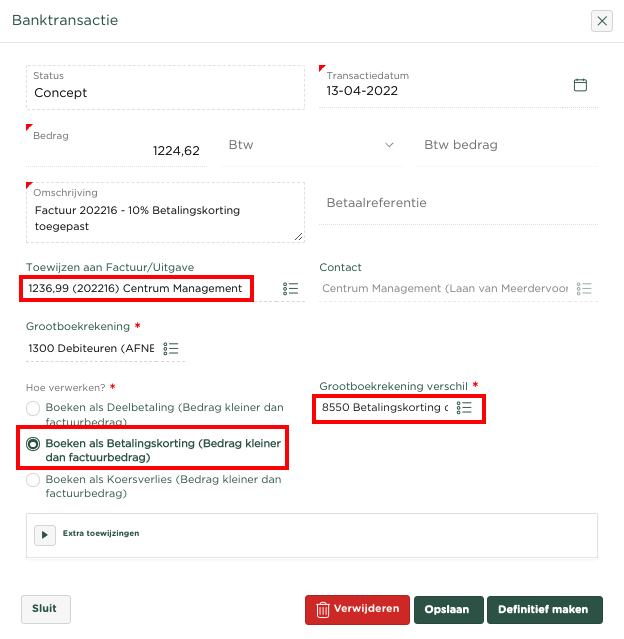Image resolution: width=624 pixels, height=639 pixels.
Task: Select Boeken als Deelbetaling option
Action: (x=34, y=408)
